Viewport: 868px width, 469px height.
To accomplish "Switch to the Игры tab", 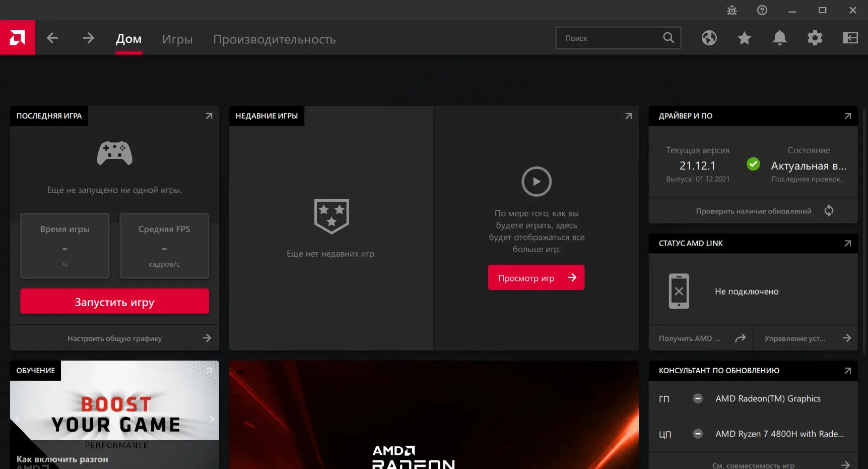I will pyautogui.click(x=177, y=39).
